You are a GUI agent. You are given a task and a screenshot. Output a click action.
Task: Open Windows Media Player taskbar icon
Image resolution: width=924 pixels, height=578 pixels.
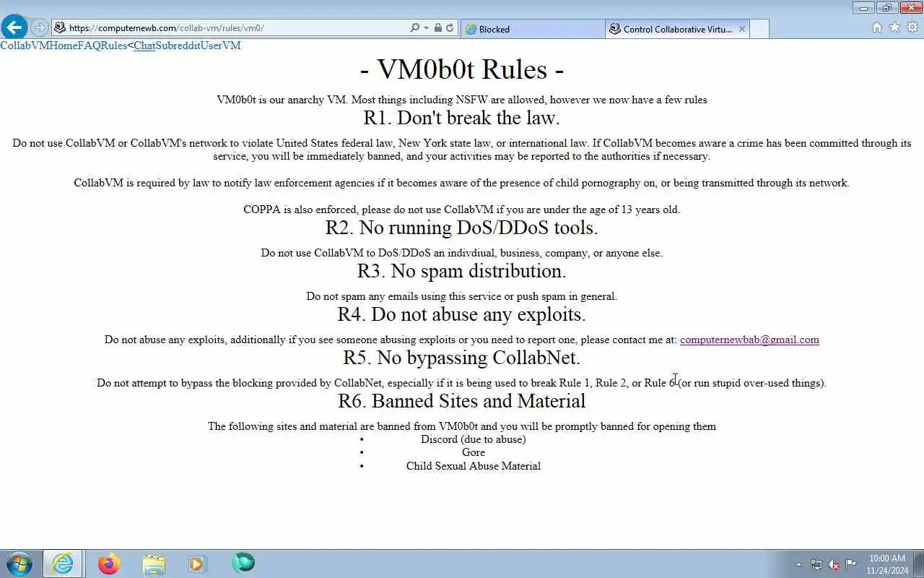(198, 564)
